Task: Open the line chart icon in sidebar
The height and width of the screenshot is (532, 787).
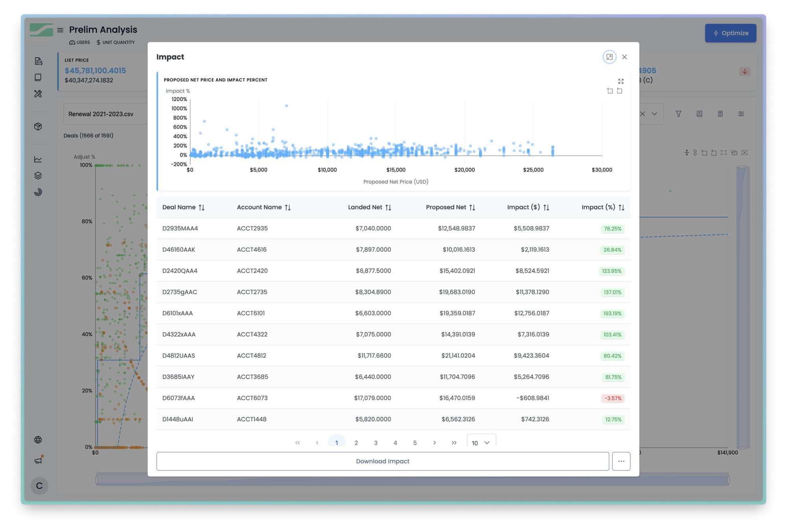Action: pyautogui.click(x=38, y=159)
